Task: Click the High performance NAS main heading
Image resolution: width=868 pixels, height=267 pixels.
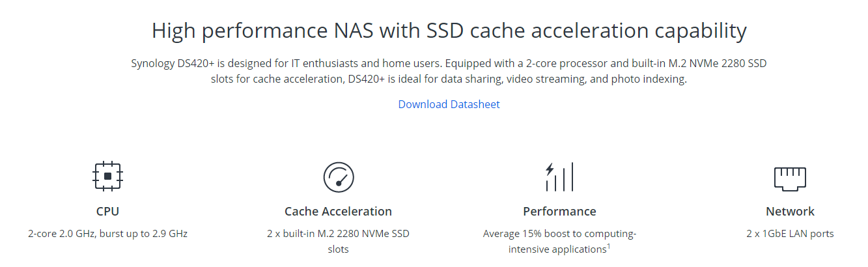Action: 449,31
